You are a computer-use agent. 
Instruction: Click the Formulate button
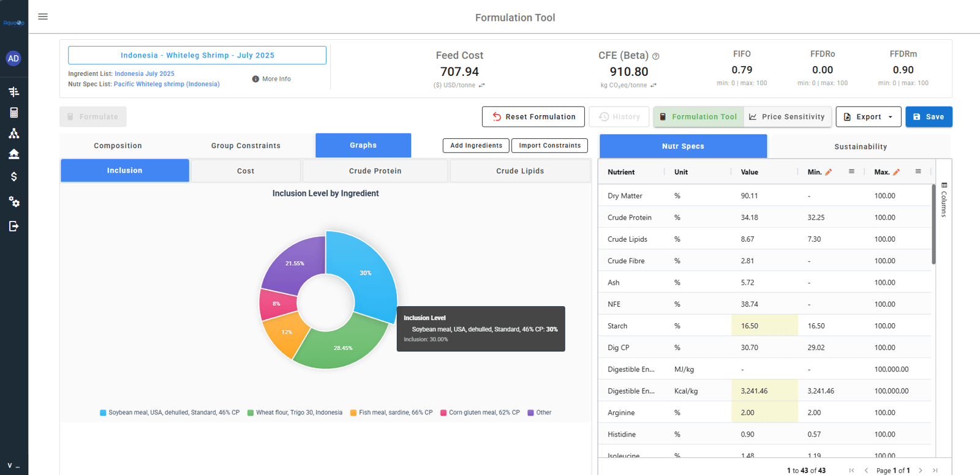tap(93, 117)
